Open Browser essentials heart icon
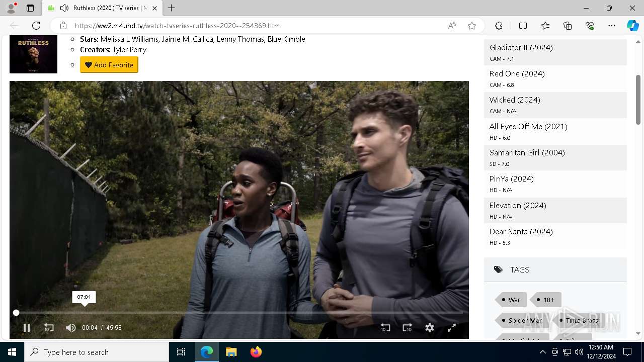This screenshot has height=362, width=644. [590, 26]
